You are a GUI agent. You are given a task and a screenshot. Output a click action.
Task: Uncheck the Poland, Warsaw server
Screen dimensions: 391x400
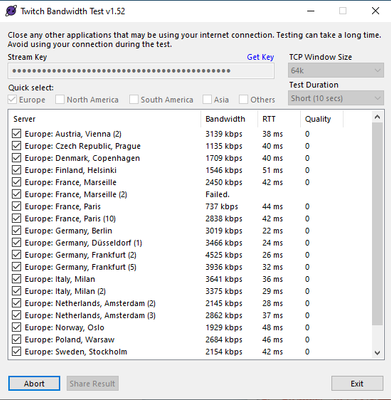(16, 339)
